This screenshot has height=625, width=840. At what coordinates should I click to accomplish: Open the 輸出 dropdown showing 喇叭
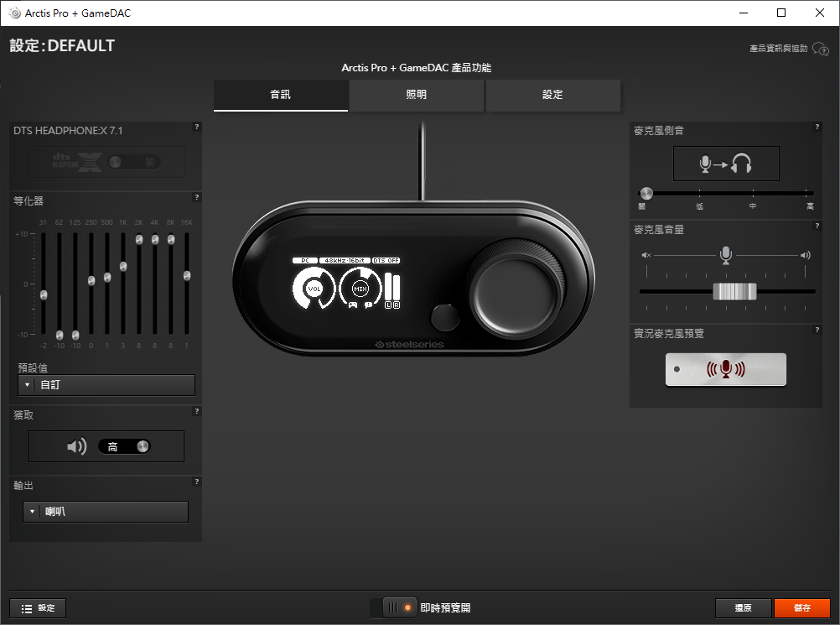pos(106,512)
